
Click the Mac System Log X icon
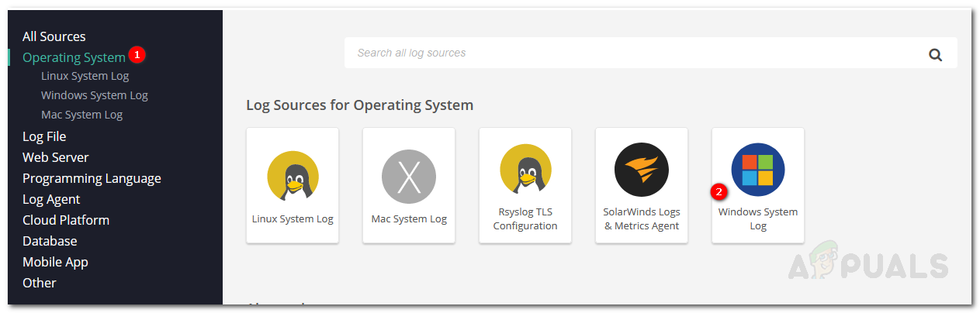pos(409,177)
